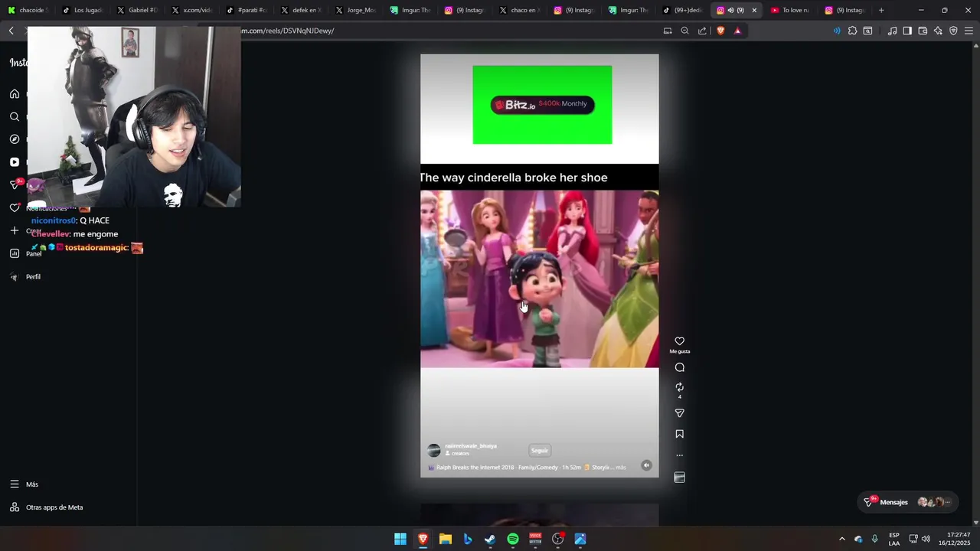Open the three-dots more options on the reel
Image resolution: width=980 pixels, height=551 pixels.
[x=679, y=455]
